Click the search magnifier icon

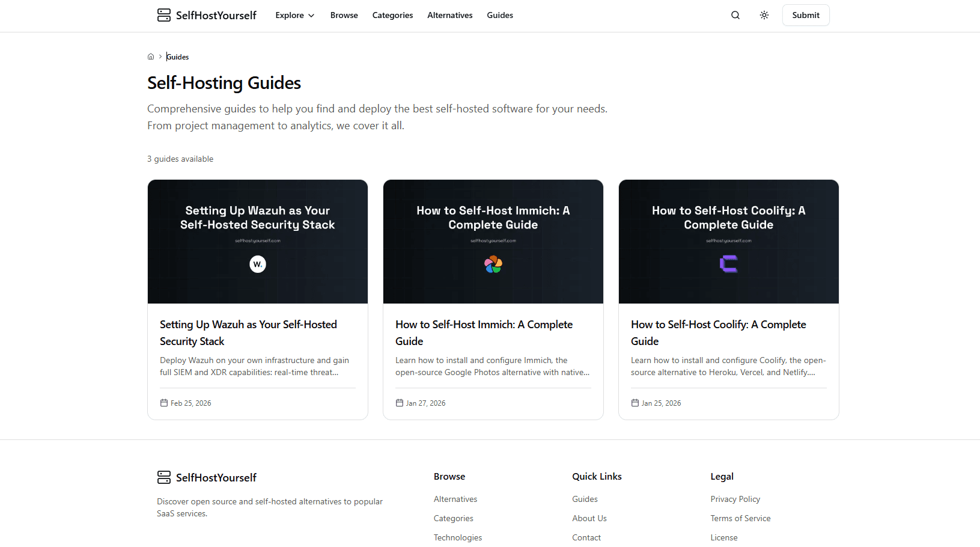coord(735,15)
